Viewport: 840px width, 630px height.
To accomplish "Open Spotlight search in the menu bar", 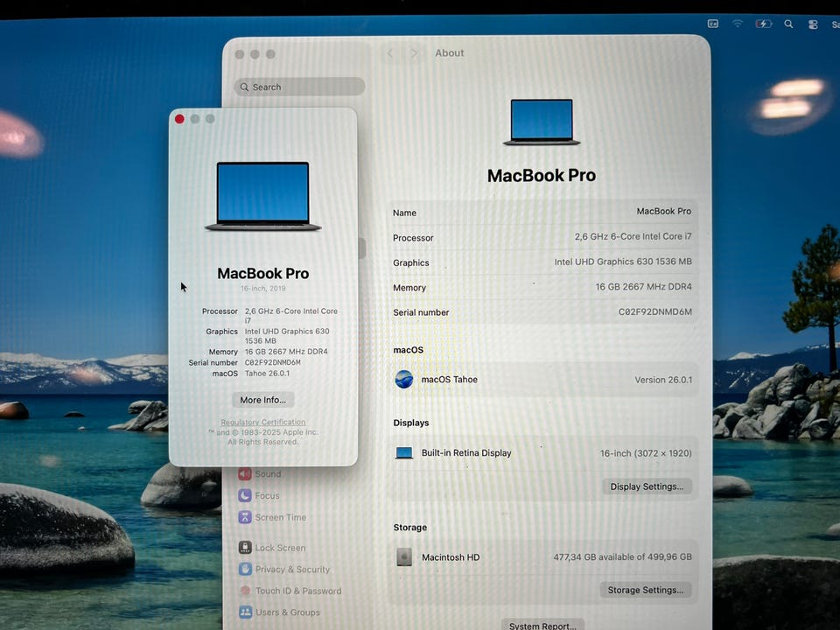I will pyautogui.click(x=788, y=24).
